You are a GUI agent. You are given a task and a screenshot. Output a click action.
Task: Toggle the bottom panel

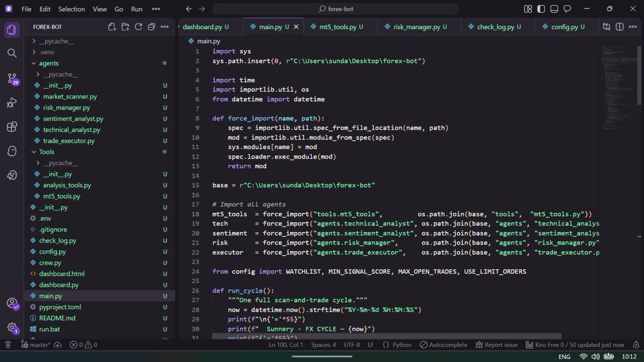pyautogui.click(x=554, y=9)
